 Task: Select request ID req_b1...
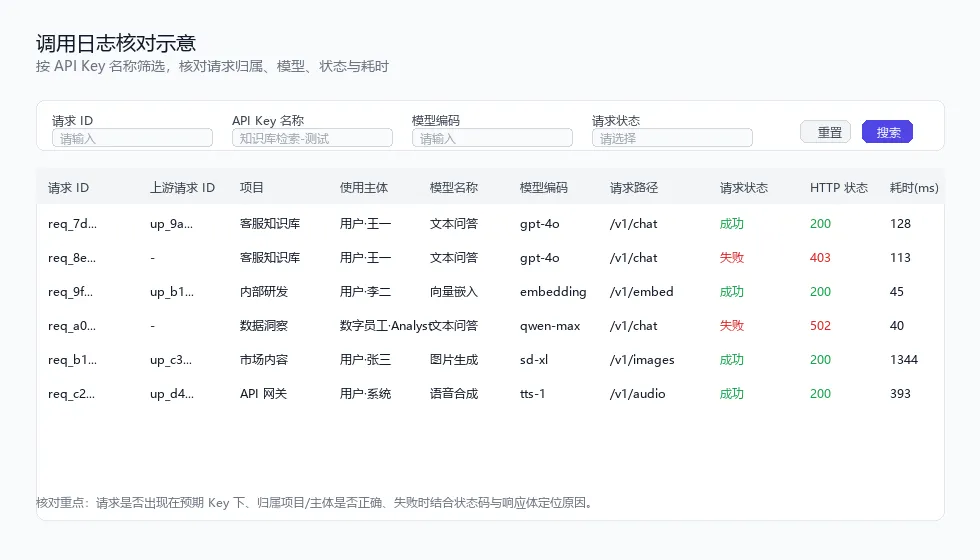click(x=72, y=360)
